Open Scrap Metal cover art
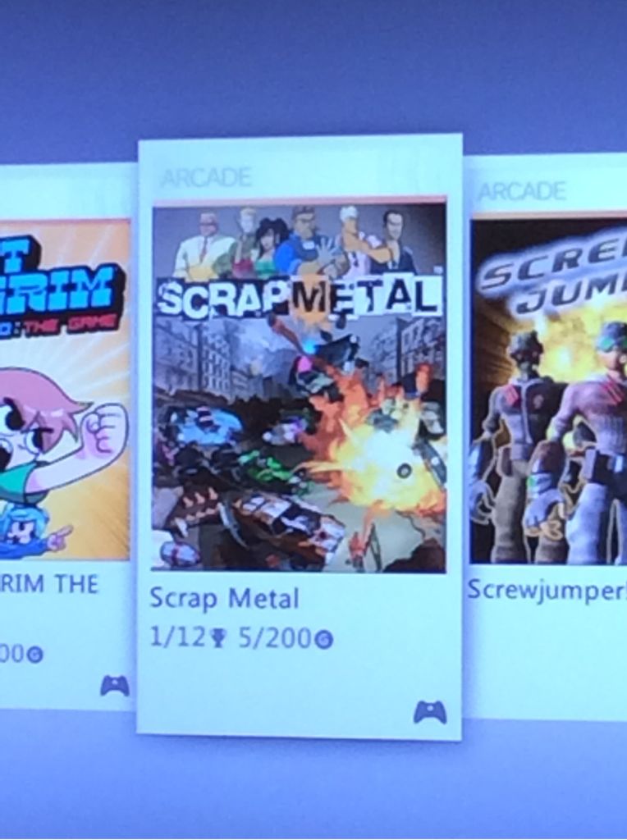The height and width of the screenshot is (840, 627). (299, 386)
